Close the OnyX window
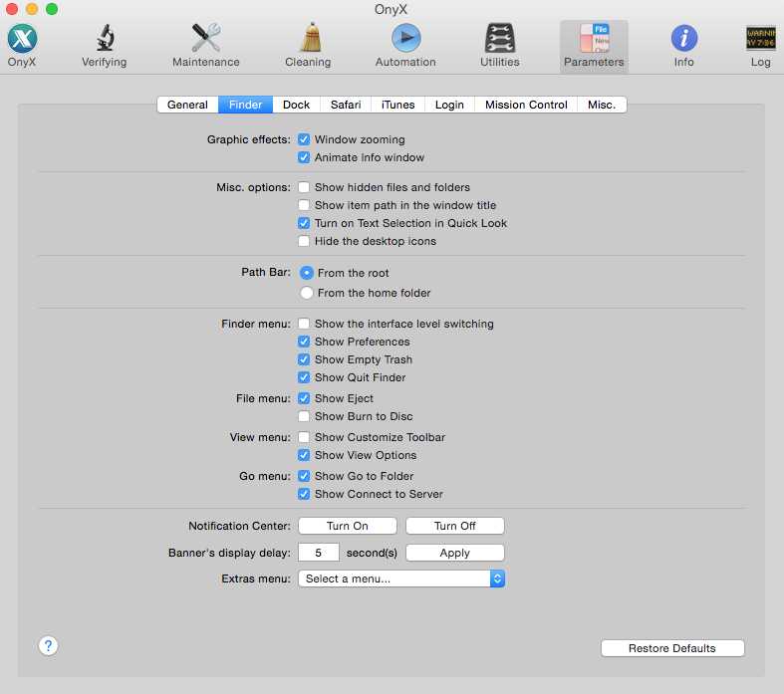The image size is (784, 694). pyautogui.click(x=12, y=9)
